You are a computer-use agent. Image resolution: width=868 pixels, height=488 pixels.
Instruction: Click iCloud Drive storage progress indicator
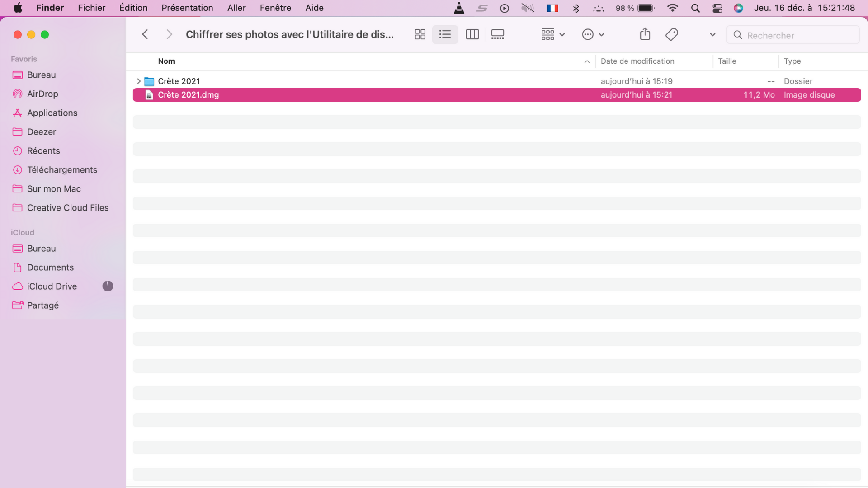tap(108, 286)
